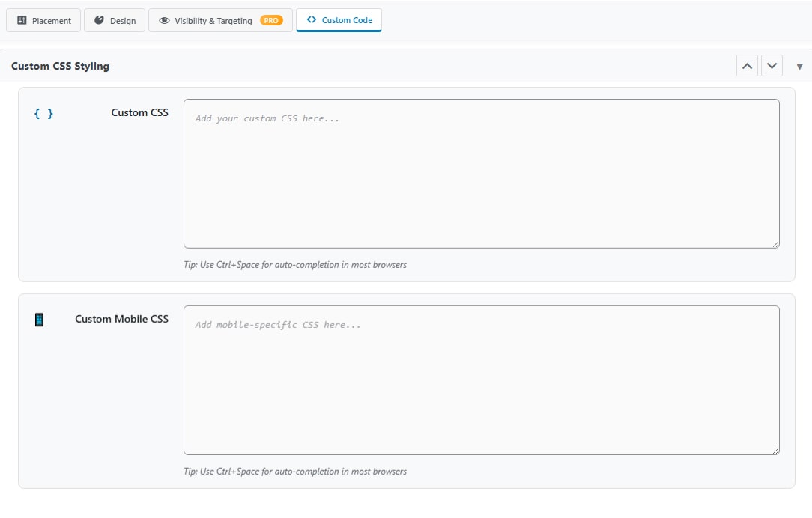Viewport: 812px width, 518px height.
Task: Open the Placement tab
Action: [43, 20]
